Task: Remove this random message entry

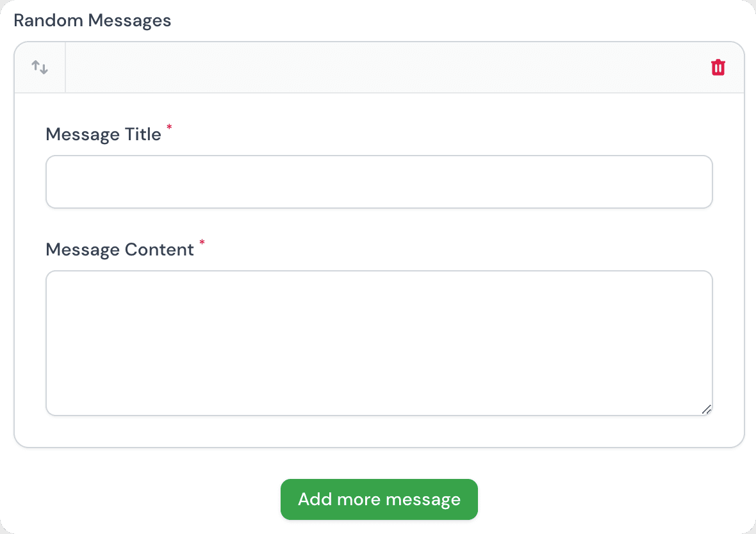Action: [x=718, y=67]
